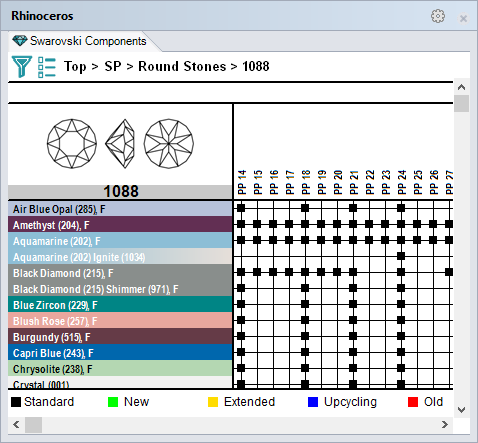Click horizontal scrollbar right arrow
The width and height of the screenshot is (478, 443).
coord(445,425)
